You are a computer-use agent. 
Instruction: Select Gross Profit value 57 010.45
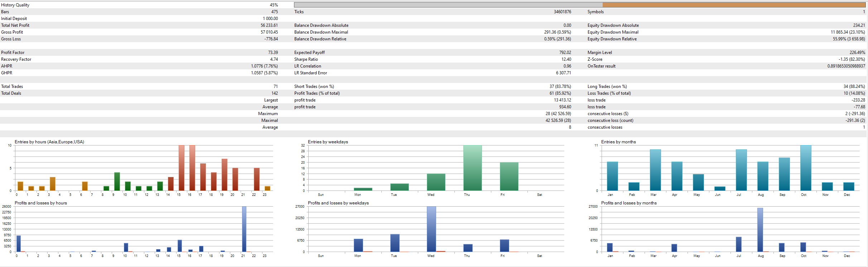point(269,32)
